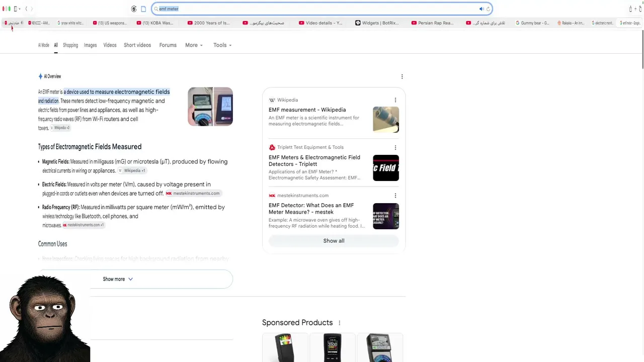The height and width of the screenshot is (362, 644).
Task: Open 'EMF Detector: What Does an EMF Meter Measure?' link
Action: coord(311,209)
